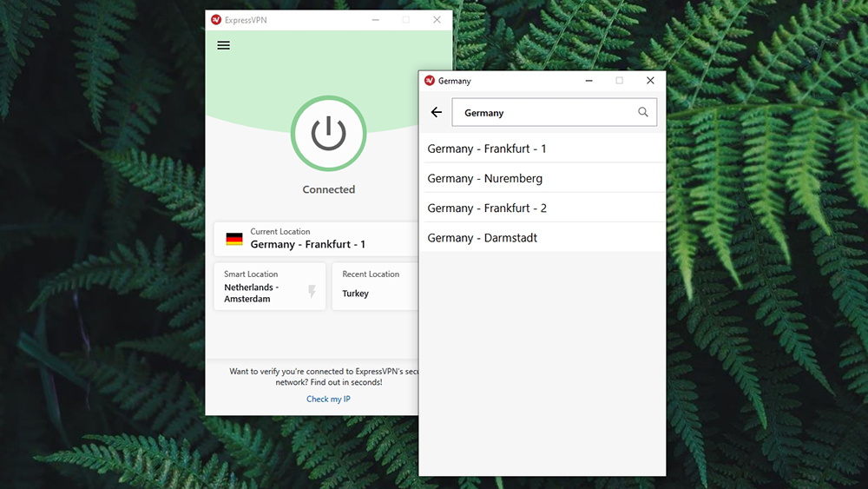Select Recent Location Turkey
The width and height of the screenshot is (868, 489).
(375, 287)
